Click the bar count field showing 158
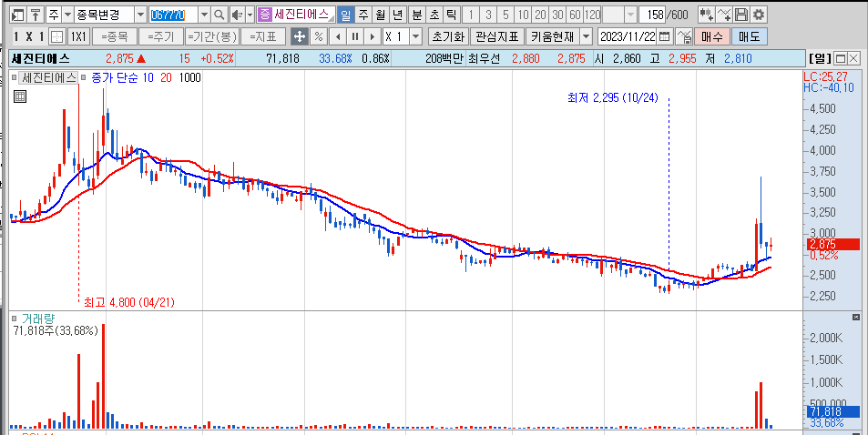Screen dimensions: 868x435 click(x=651, y=15)
